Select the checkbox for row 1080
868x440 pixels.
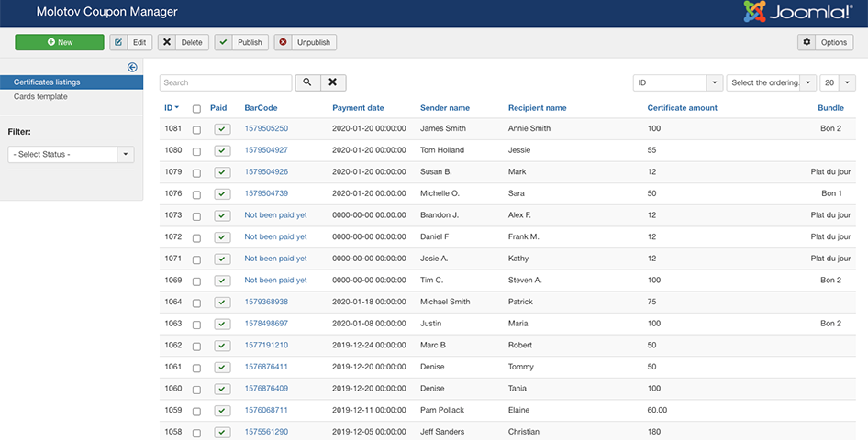(196, 151)
